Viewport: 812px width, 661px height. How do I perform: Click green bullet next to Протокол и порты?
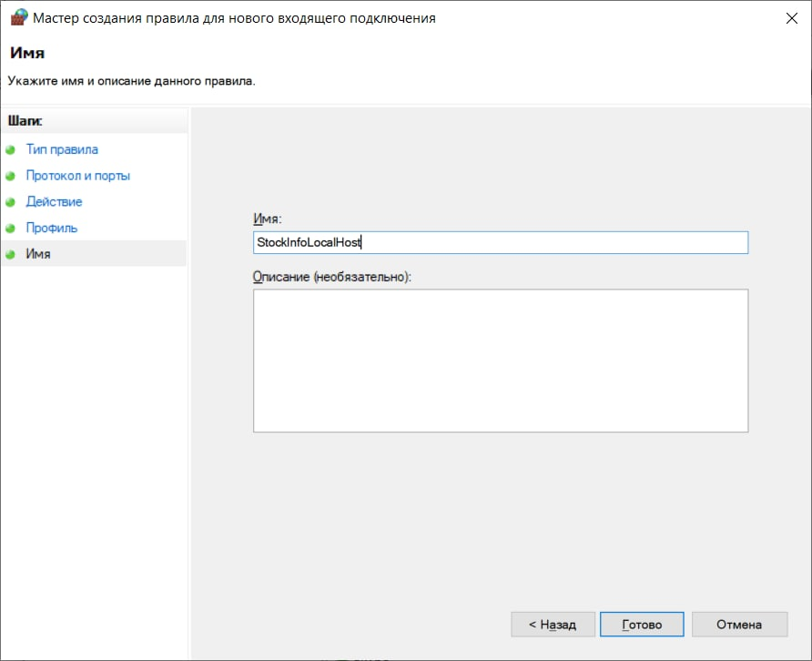pos(10,176)
